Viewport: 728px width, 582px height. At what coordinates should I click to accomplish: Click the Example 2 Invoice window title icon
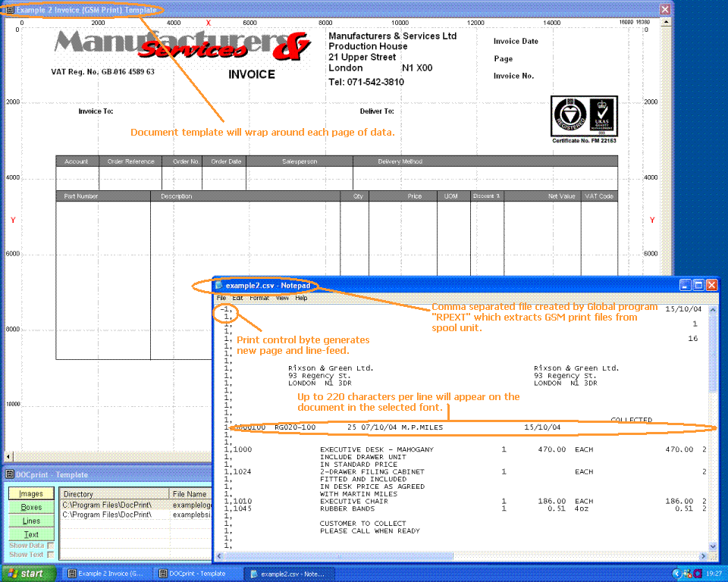click(x=10, y=9)
